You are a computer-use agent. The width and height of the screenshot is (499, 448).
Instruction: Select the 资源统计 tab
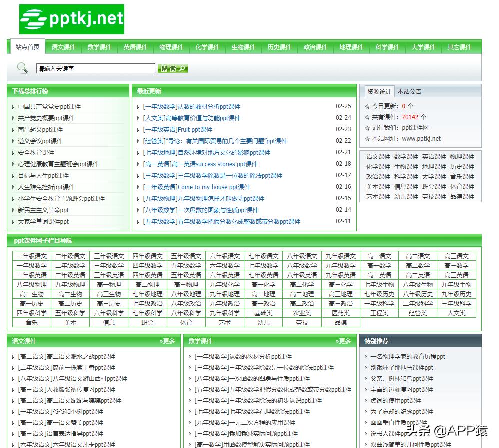point(379,91)
